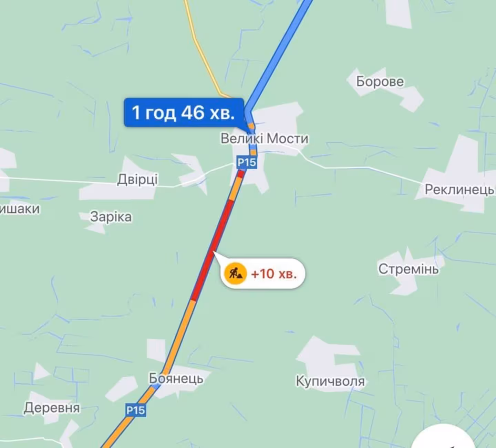Tap the Заріка place label
The image size is (496, 448).
click(111, 217)
